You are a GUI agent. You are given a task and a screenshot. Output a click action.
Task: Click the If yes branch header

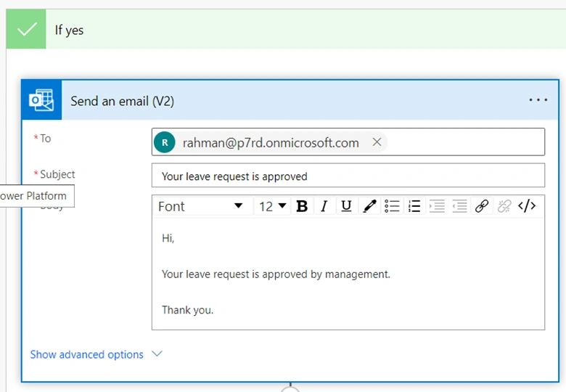[x=286, y=29]
